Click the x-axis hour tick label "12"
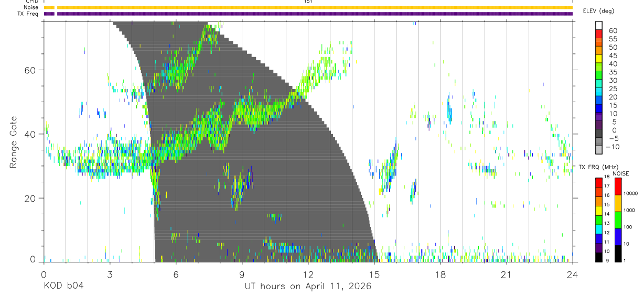644x297 pixels. coord(308,274)
